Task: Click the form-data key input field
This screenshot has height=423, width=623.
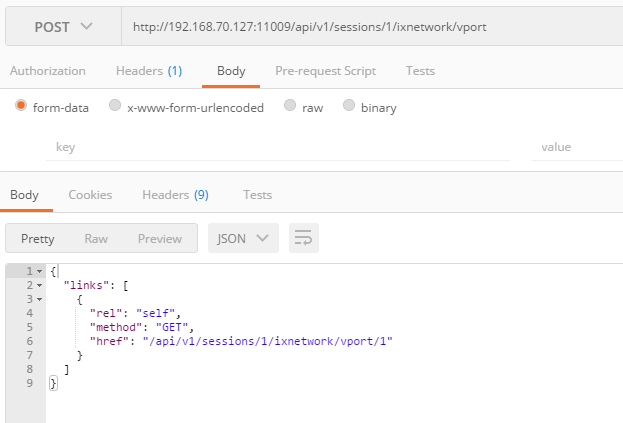Action: coord(282,147)
